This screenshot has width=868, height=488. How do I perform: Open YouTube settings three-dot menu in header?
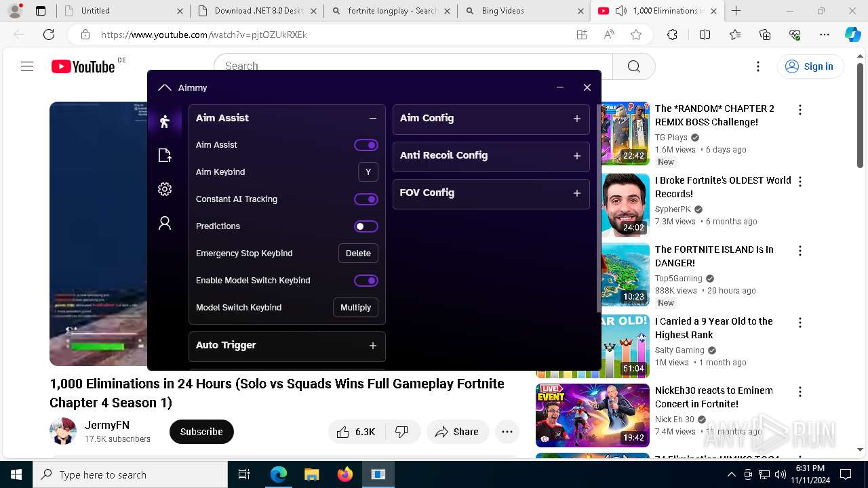[758, 66]
